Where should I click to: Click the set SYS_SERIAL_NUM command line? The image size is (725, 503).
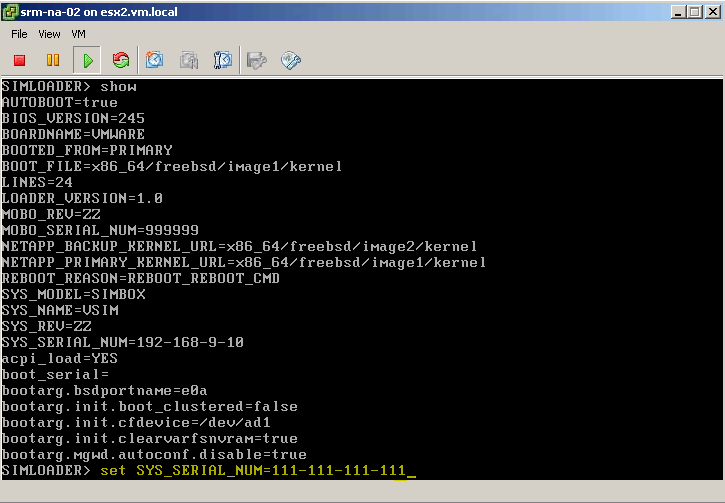(x=209, y=471)
